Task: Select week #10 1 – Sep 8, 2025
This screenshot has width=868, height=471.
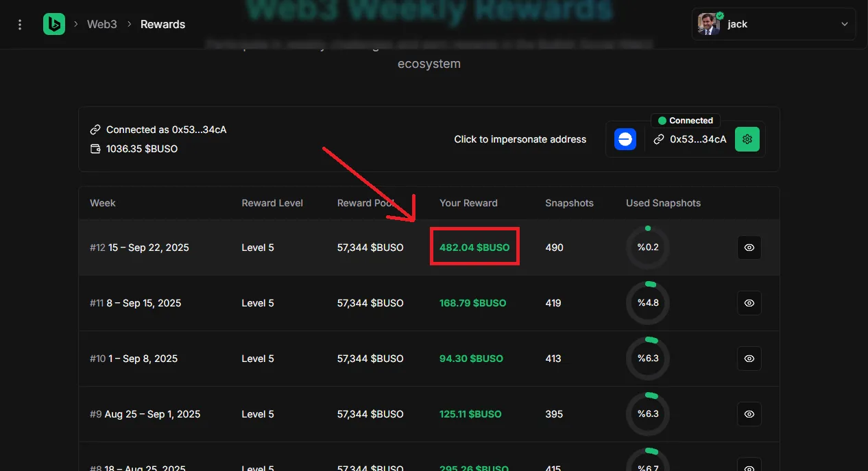Action: (134, 359)
